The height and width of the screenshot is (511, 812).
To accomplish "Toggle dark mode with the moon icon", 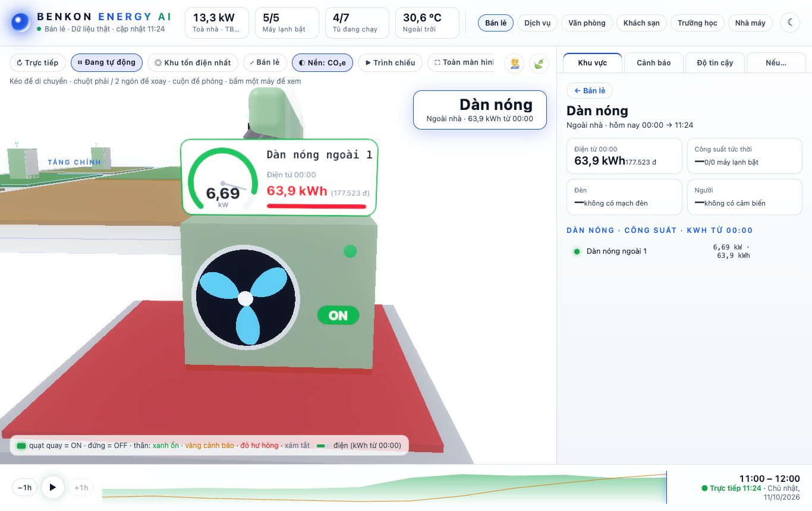I will 790,23.
